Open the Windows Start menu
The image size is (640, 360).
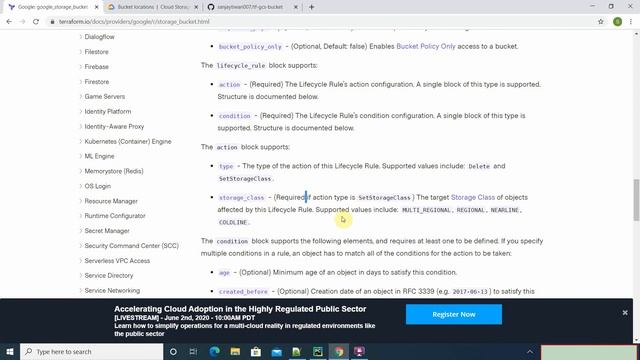click(x=10, y=351)
